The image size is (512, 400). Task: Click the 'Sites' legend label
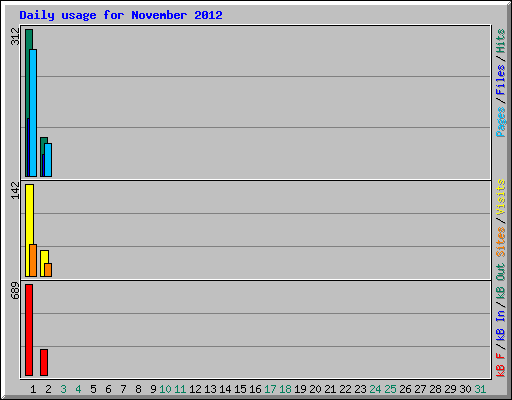tap(501, 242)
